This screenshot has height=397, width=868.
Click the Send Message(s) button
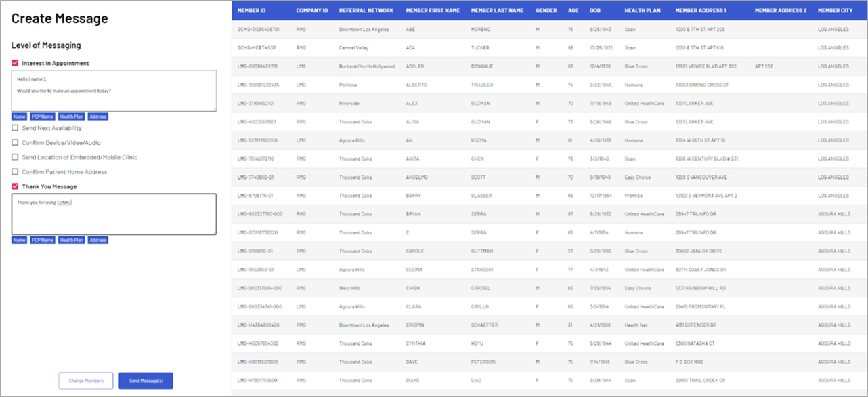point(146,381)
